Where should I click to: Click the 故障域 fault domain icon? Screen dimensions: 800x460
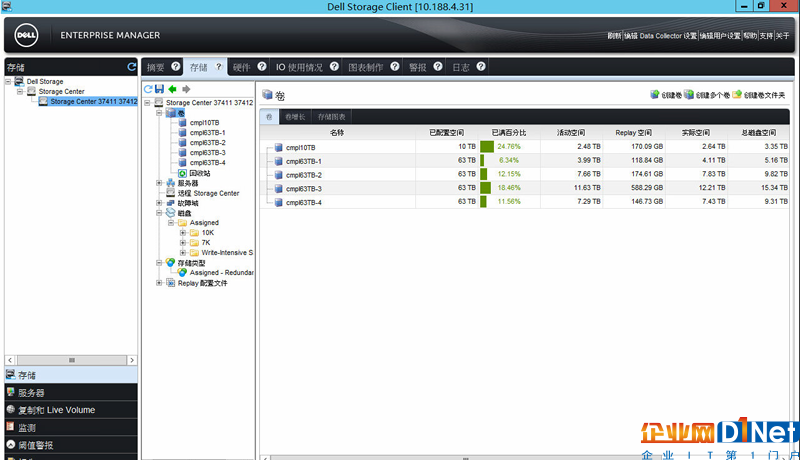pos(170,203)
